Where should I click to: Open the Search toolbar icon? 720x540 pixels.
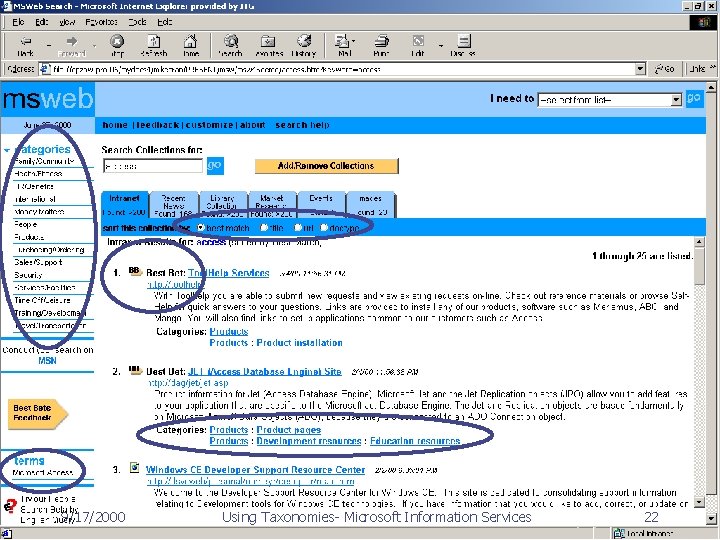(x=231, y=41)
